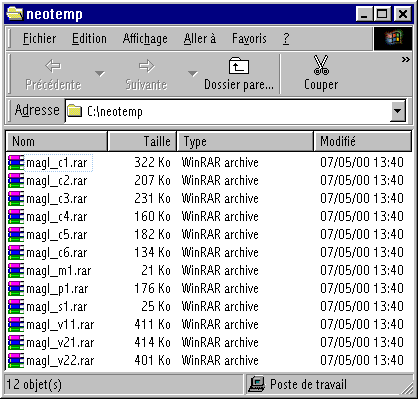This screenshot has height=399, width=418.
Task: Expand the Adresse bar dropdown
Action: tap(397, 111)
